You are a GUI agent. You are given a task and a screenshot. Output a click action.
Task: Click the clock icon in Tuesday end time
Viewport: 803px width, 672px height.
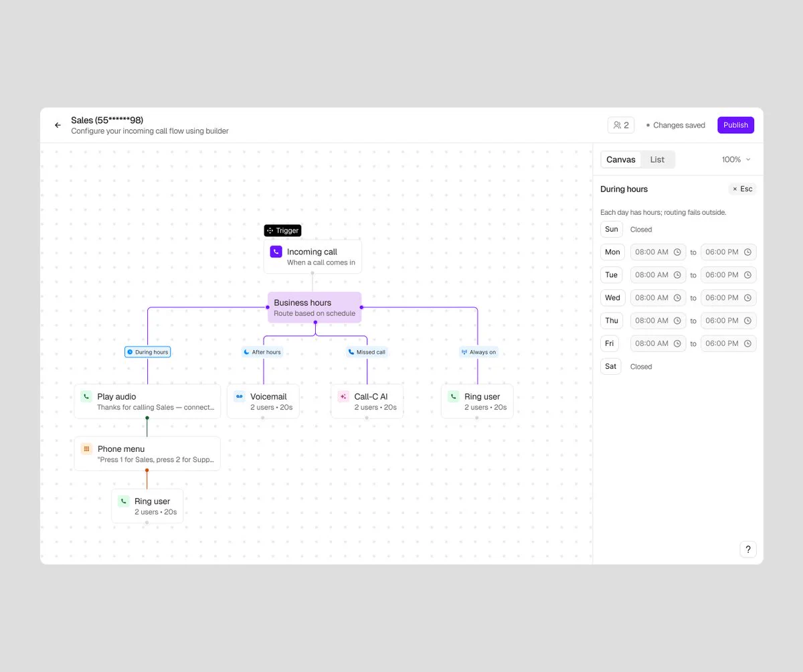(747, 275)
